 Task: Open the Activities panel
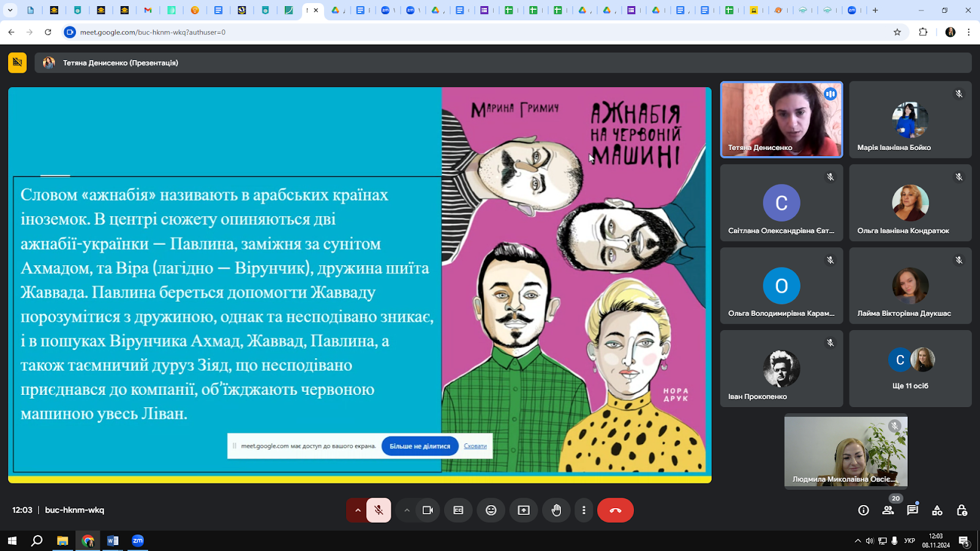click(937, 510)
